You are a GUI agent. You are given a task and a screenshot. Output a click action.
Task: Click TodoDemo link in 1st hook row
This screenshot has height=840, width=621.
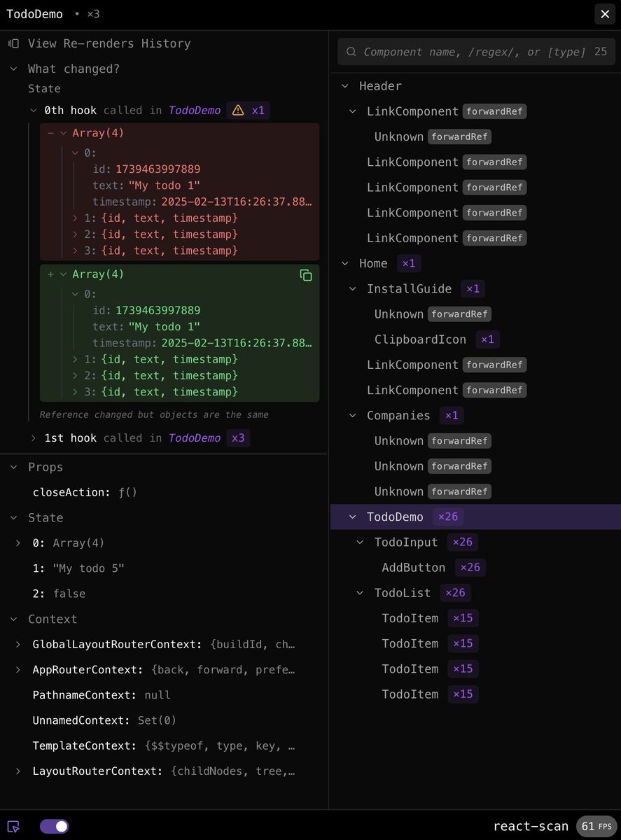(195, 438)
